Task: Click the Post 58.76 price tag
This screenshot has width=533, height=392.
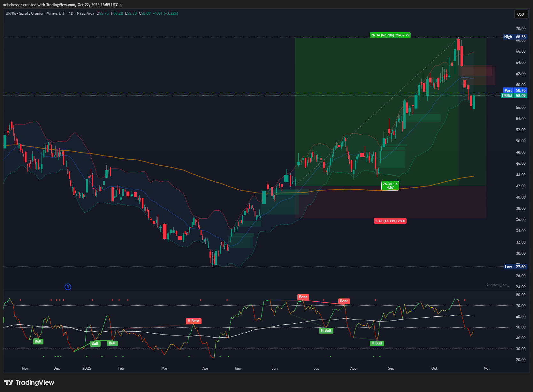Action: click(x=515, y=90)
